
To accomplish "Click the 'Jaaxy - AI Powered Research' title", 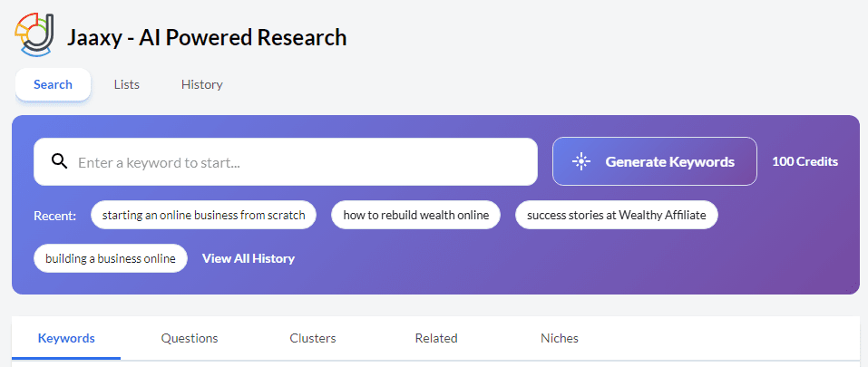I will pos(207,37).
